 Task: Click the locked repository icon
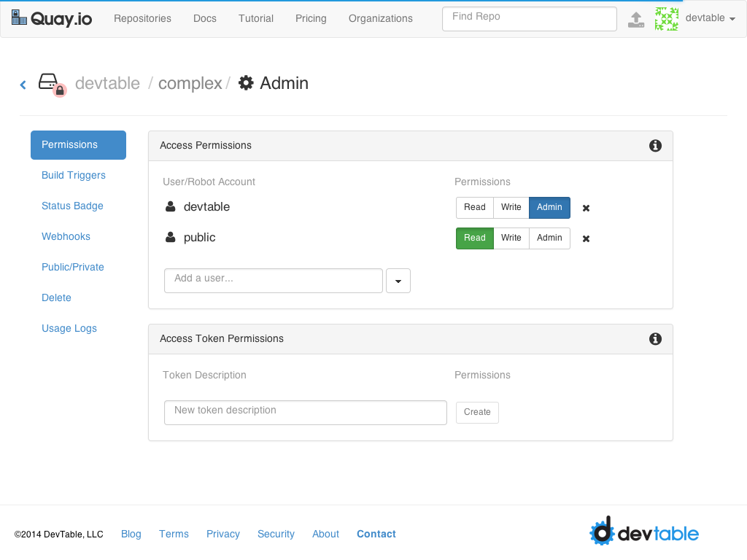pyautogui.click(x=52, y=85)
